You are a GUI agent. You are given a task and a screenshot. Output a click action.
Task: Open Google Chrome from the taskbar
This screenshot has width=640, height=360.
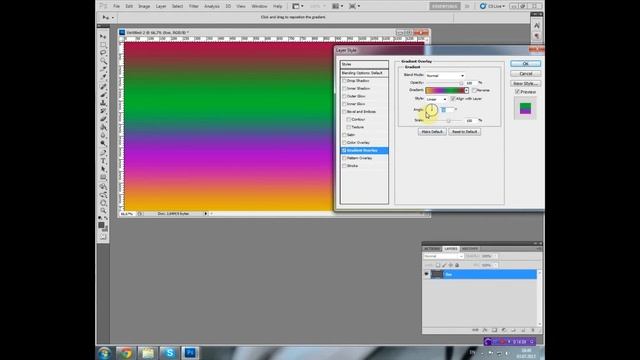(126, 353)
